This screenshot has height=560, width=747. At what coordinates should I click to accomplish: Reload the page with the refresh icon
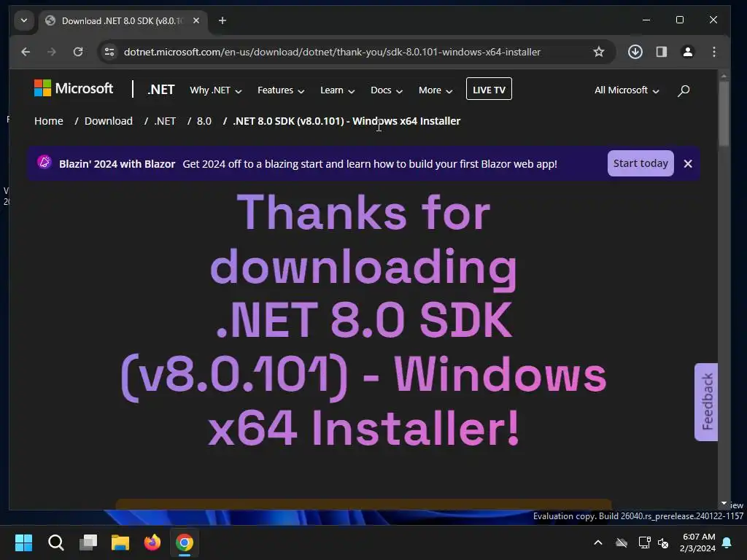coord(78,52)
